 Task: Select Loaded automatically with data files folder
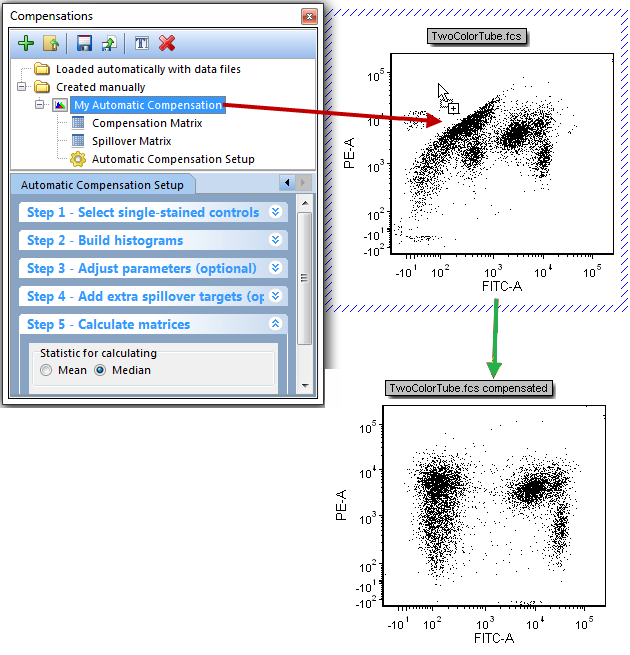[x=147, y=69]
